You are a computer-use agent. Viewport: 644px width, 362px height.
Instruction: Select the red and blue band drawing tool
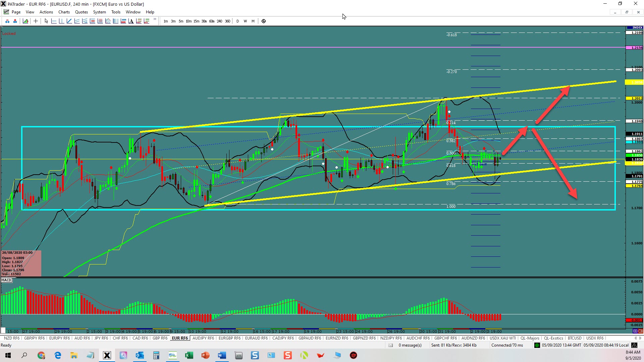click(123, 21)
